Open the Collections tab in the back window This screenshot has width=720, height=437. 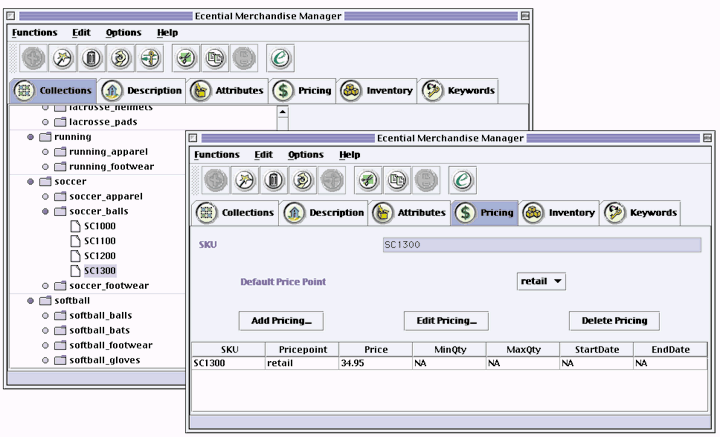click(x=53, y=90)
